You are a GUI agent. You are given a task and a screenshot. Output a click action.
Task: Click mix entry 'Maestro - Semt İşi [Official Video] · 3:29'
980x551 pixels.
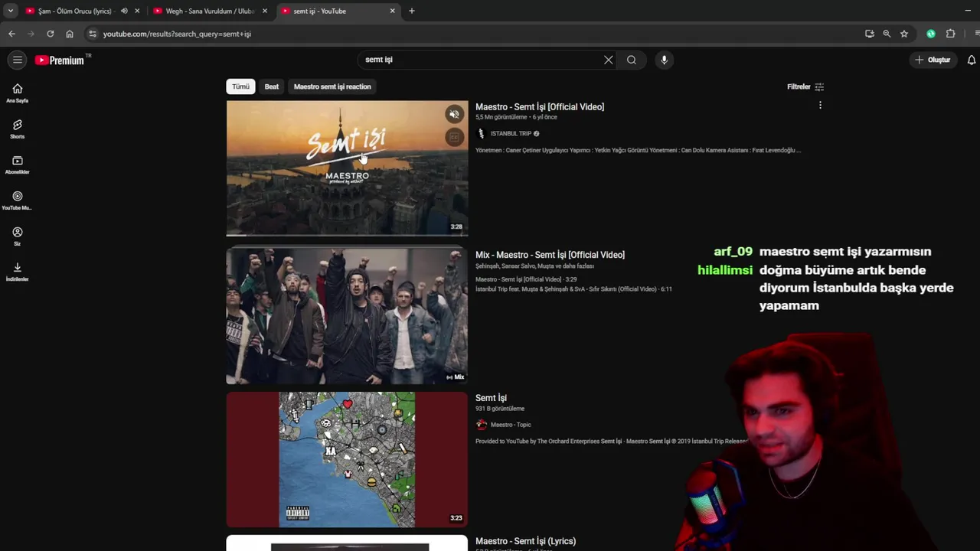[x=526, y=279]
